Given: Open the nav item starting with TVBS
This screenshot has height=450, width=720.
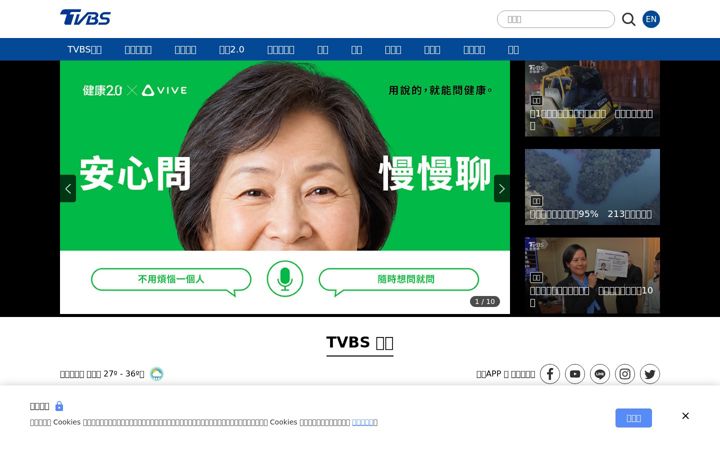Looking at the screenshot, I should click(84, 50).
